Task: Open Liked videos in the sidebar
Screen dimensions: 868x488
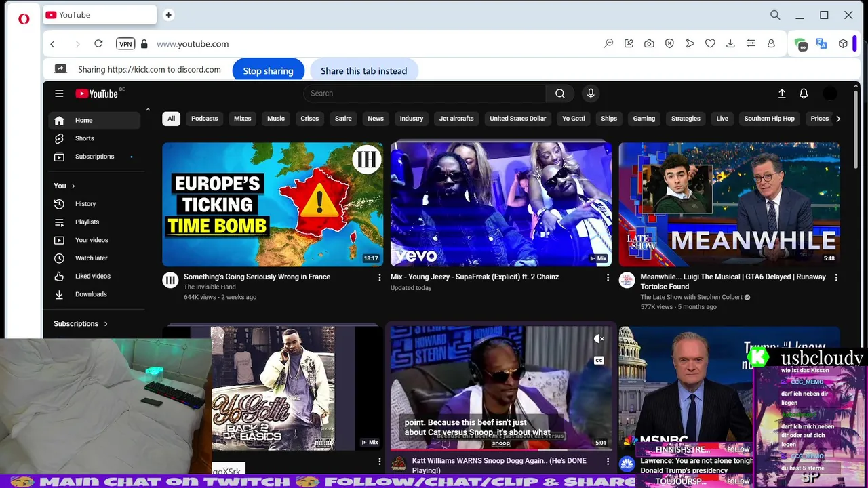Action: point(94,276)
